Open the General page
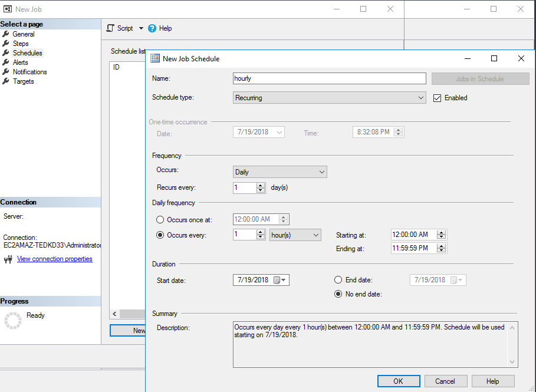536x392 pixels. (24, 34)
